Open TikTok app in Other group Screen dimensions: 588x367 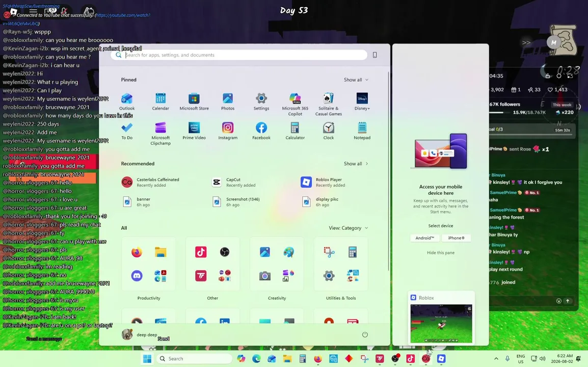(x=201, y=252)
